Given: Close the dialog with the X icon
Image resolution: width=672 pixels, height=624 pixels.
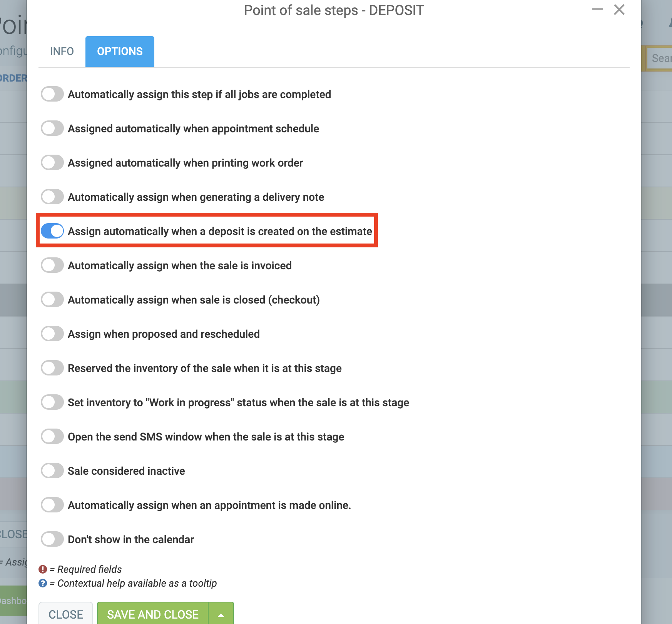Looking at the screenshot, I should tap(619, 9).
